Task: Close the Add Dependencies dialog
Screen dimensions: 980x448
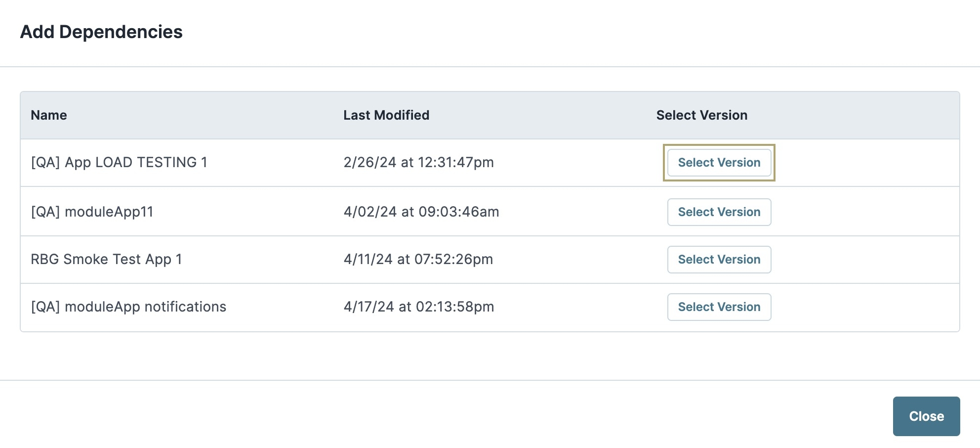Action: [x=926, y=416]
